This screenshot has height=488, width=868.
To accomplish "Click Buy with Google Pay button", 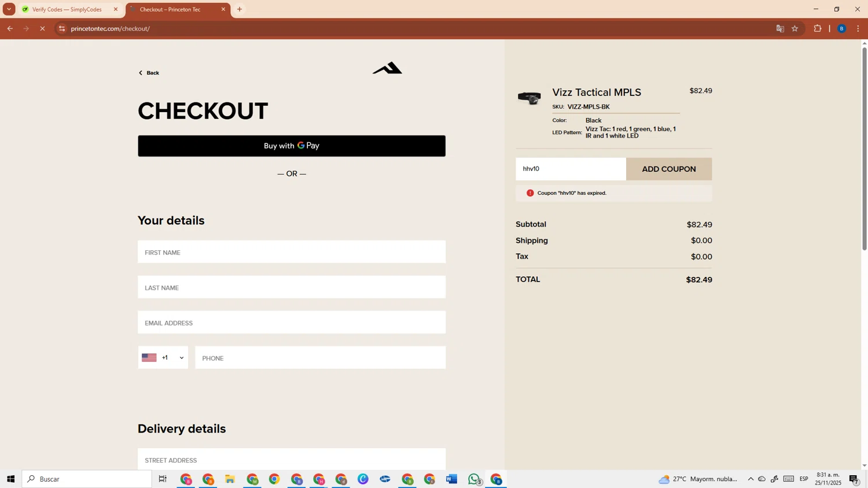I will 292,146.
